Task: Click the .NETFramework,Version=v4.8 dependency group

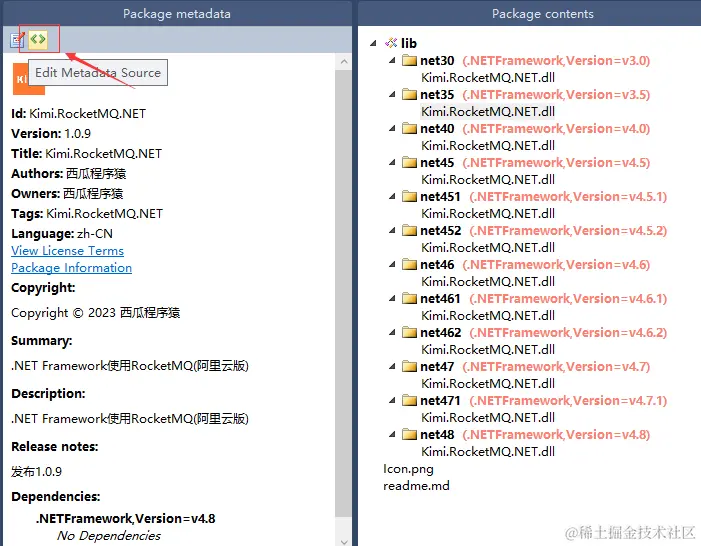Action: click(x=126, y=518)
